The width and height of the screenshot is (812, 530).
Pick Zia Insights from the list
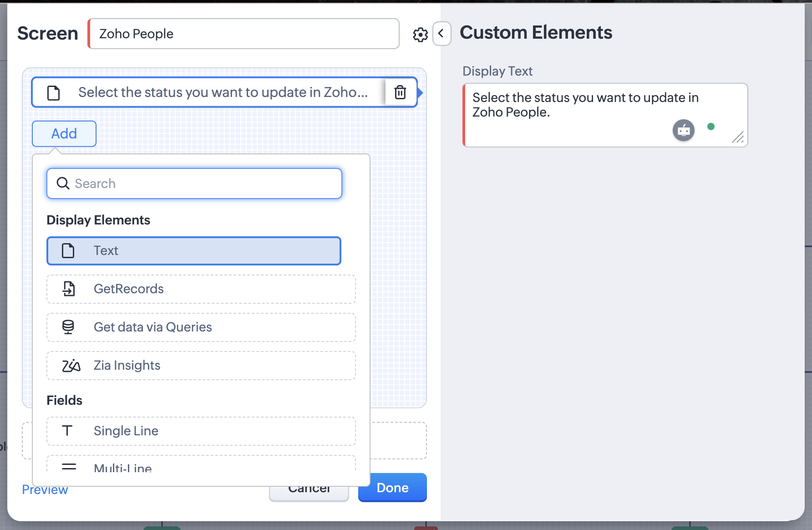[201, 366]
